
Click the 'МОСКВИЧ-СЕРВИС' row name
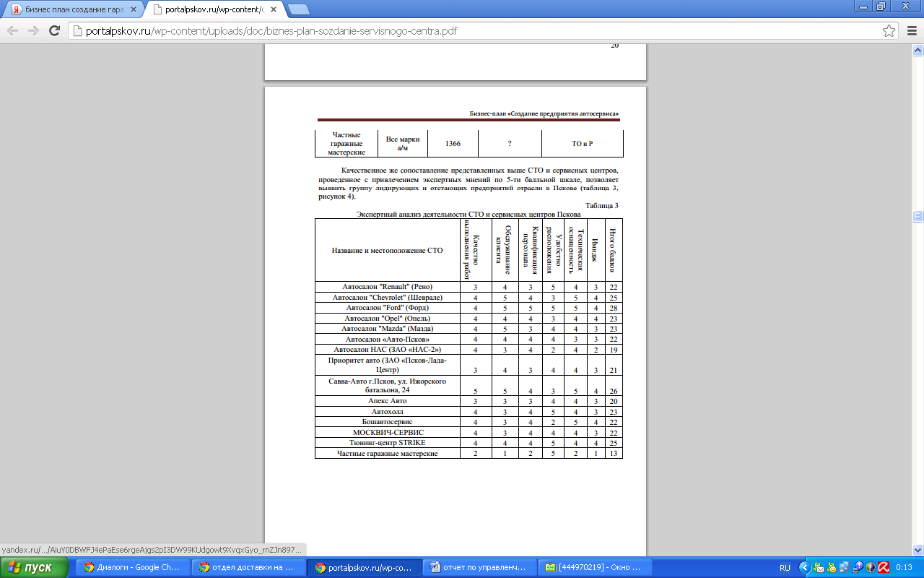click(387, 432)
